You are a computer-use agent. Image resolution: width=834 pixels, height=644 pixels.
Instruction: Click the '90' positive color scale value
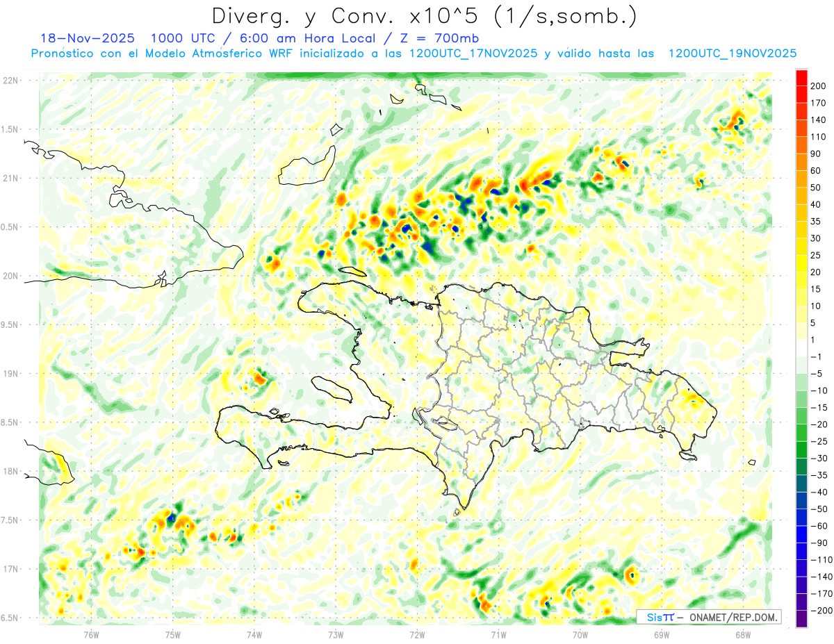pos(816,154)
